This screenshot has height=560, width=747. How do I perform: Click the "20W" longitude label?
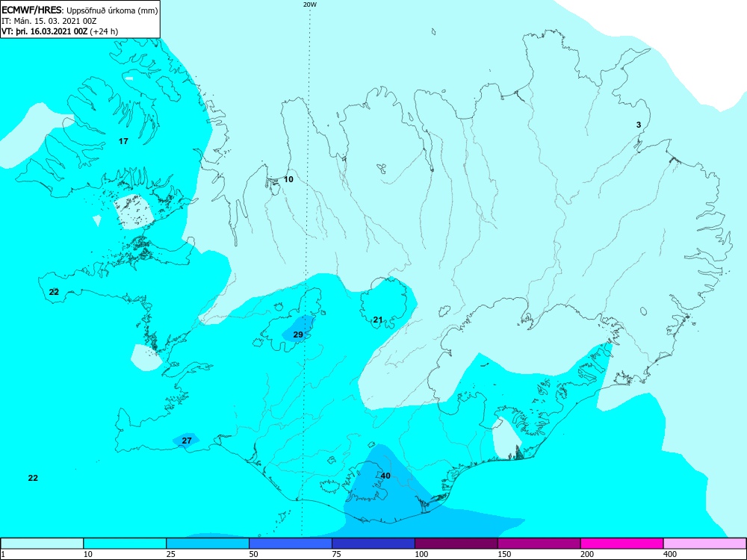pyautogui.click(x=309, y=4)
